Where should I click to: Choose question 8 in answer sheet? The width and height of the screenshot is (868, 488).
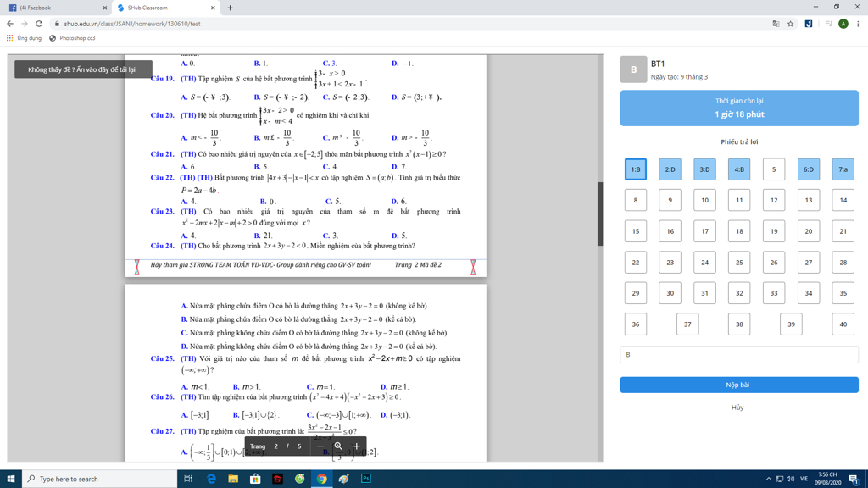[636, 200]
